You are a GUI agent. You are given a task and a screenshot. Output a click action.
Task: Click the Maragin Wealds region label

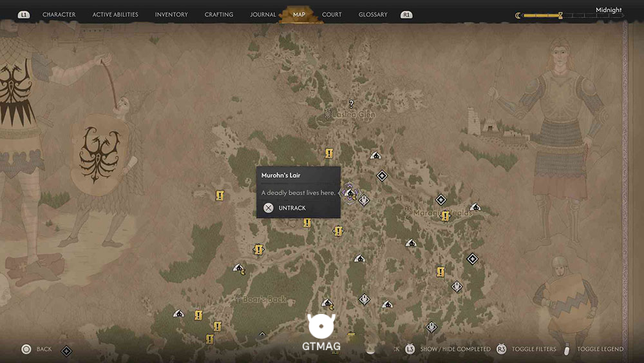(443, 213)
